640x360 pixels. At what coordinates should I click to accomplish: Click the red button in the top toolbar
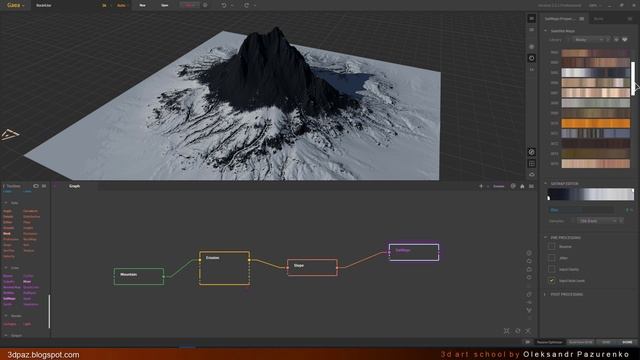(x=189, y=5)
